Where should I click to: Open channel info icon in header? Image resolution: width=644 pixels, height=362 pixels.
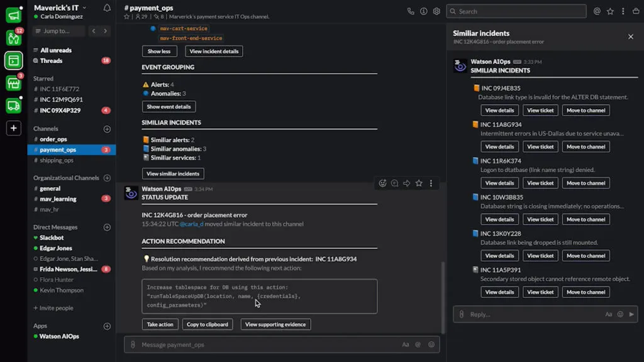pyautogui.click(x=423, y=11)
